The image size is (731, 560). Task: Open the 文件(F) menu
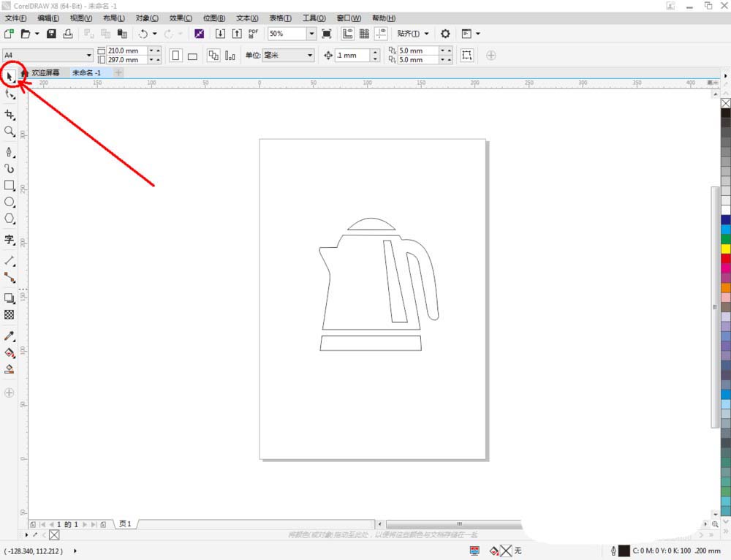coord(15,18)
